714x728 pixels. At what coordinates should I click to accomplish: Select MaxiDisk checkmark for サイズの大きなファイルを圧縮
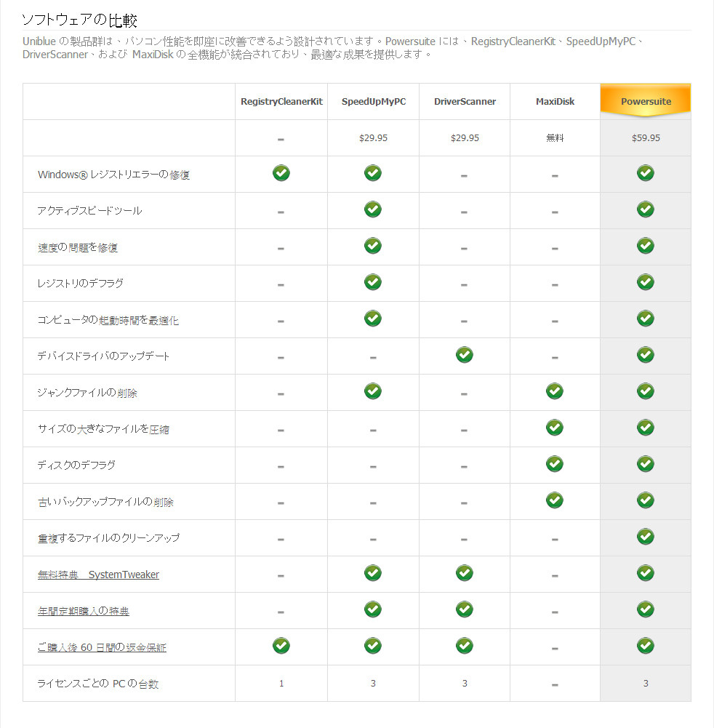(x=555, y=428)
